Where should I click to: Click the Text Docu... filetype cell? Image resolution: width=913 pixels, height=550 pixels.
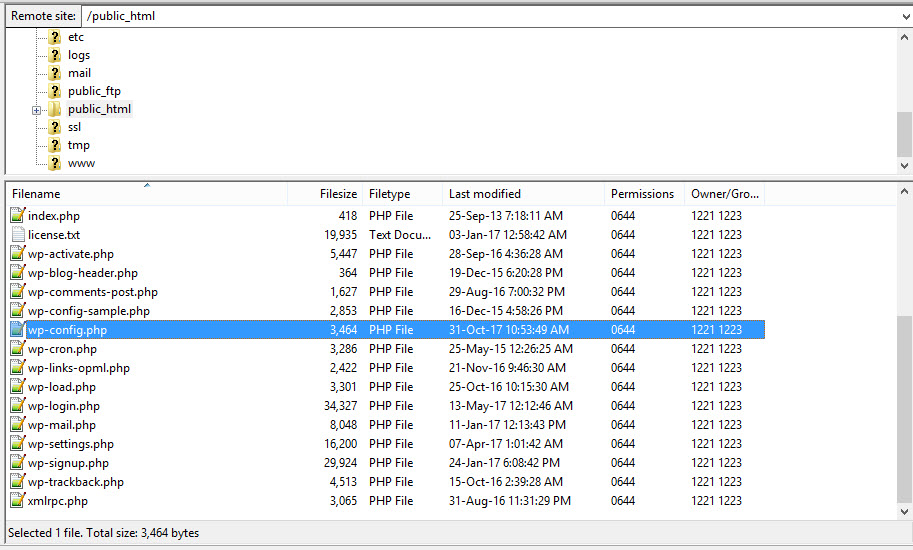coord(400,235)
